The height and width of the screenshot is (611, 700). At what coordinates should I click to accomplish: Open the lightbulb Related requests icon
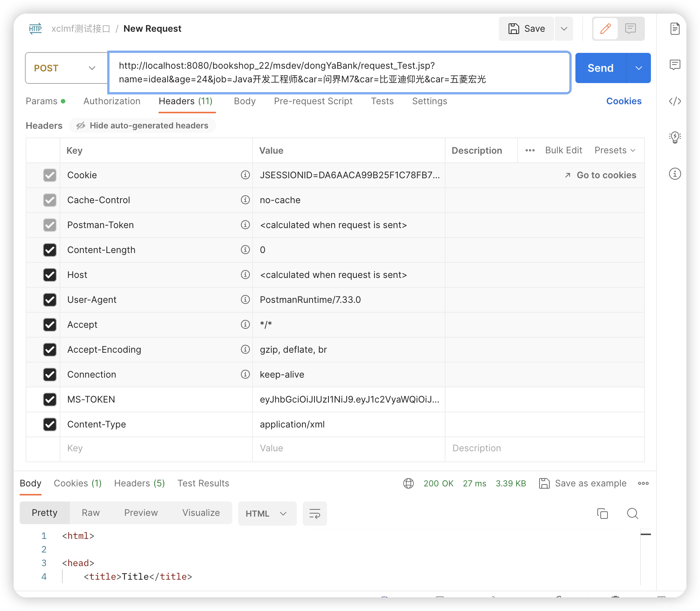click(x=675, y=137)
